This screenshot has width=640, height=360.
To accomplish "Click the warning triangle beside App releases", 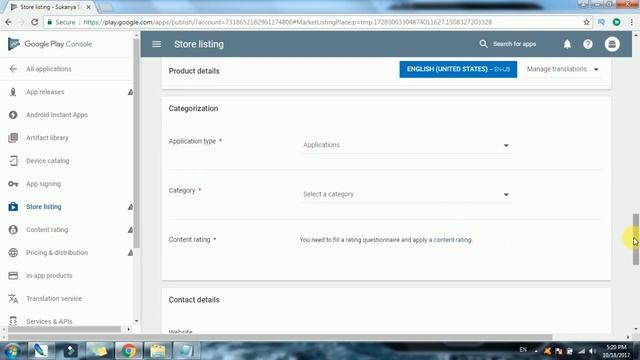I will (130, 92).
